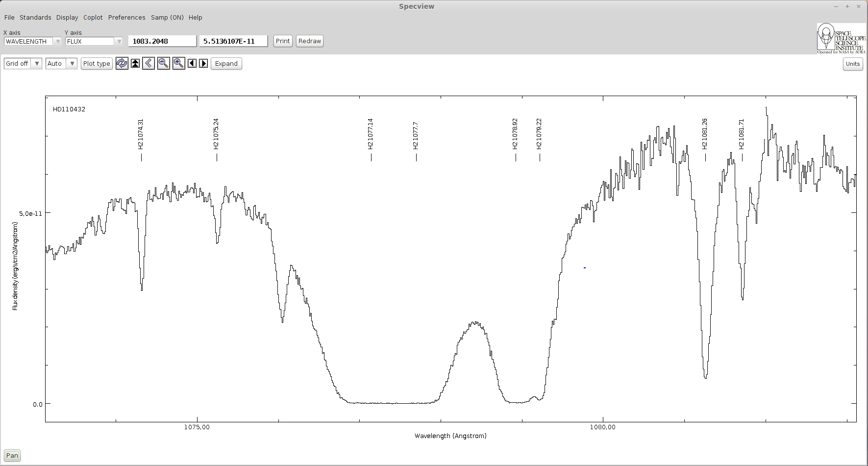
Task: Click the 1080.00 x-axis tick label
Action: coord(603,427)
